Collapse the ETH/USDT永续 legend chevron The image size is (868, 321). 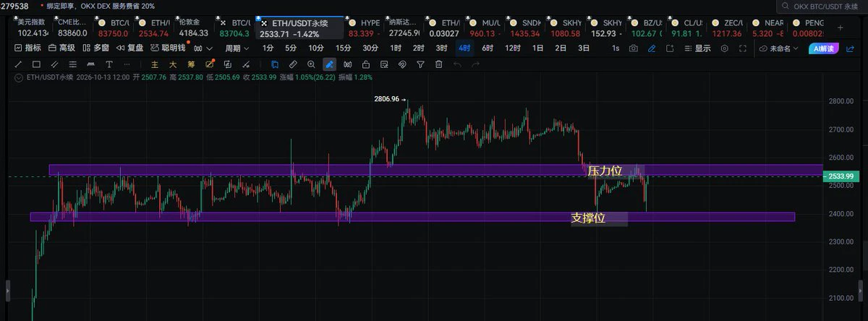pyautogui.click(x=19, y=78)
